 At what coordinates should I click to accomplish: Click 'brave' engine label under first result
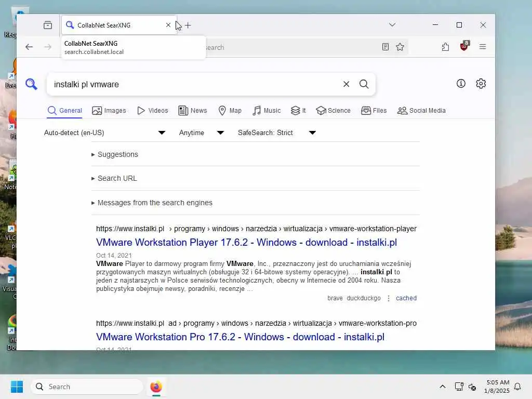click(335, 298)
